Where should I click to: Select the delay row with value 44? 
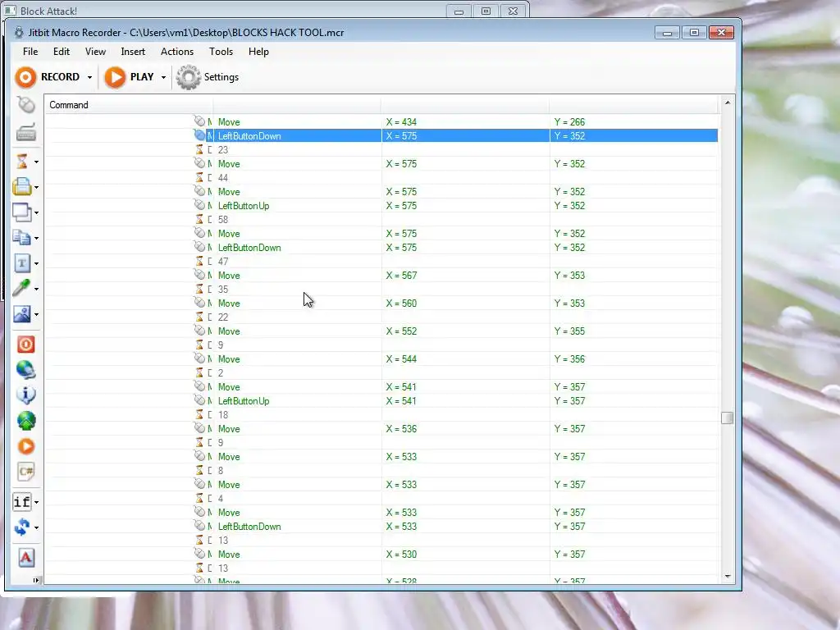point(381,178)
